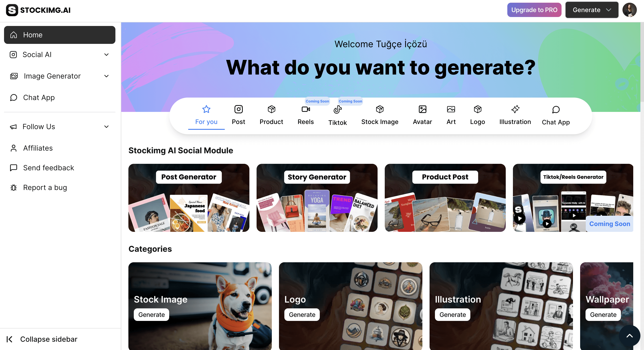Open Report a bug icon

(13, 188)
